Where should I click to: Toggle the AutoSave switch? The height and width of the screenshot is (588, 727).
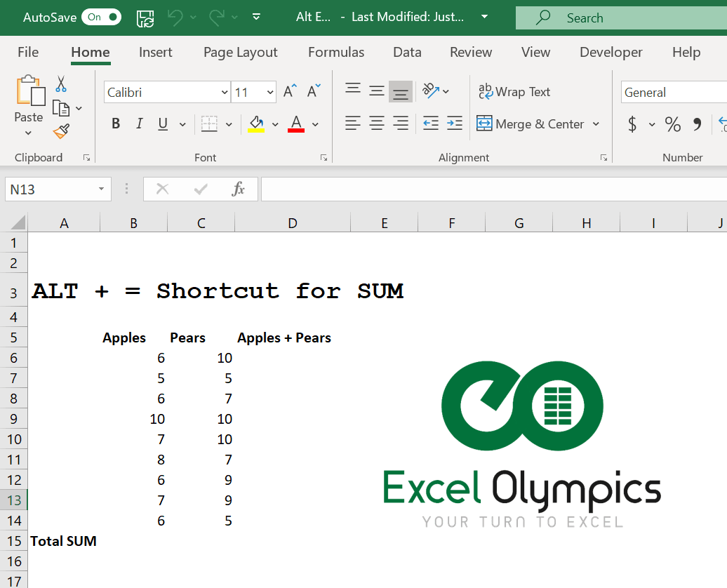tap(101, 17)
